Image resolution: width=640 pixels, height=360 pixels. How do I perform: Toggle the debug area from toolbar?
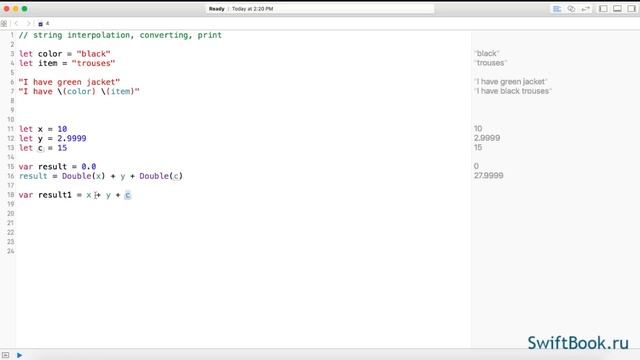[x=617, y=9]
